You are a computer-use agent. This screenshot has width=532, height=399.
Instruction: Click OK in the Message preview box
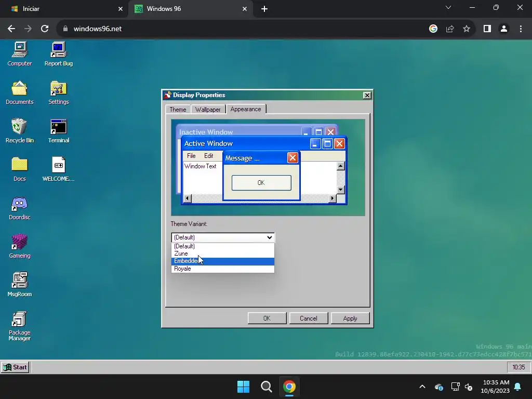[261, 183]
